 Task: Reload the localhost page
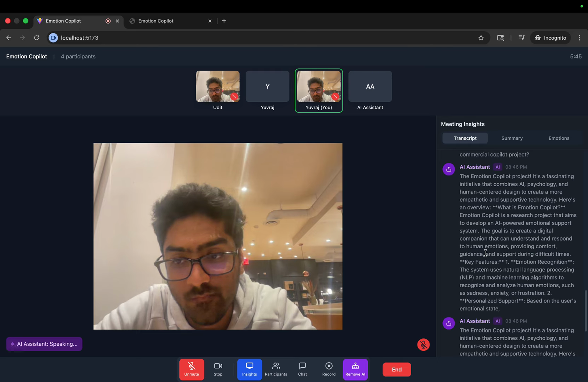[x=36, y=38]
